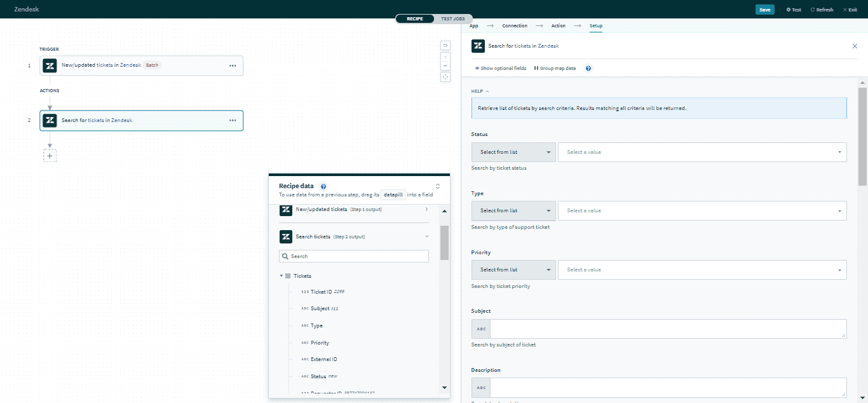The height and width of the screenshot is (403, 868).
Task: Click the help icon next to Recipe data
Action: point(323,186)
